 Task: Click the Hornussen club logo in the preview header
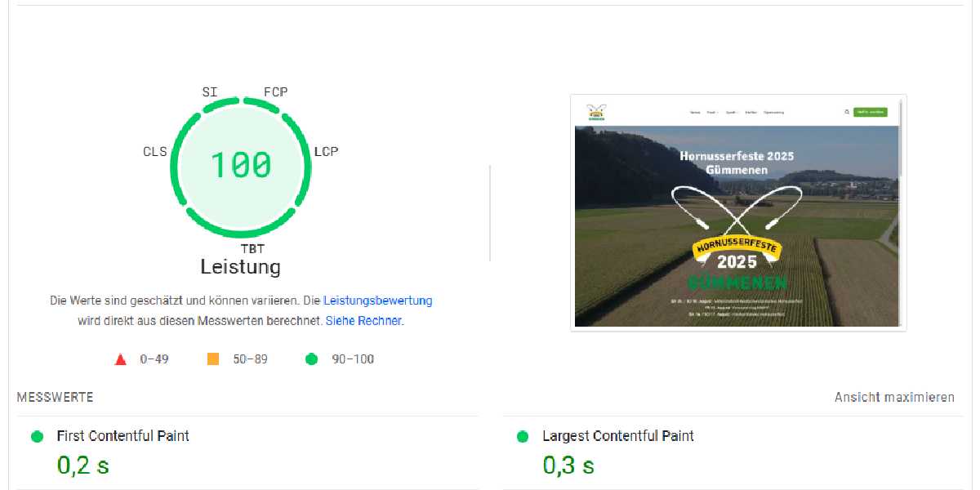[x=595, y=110]
